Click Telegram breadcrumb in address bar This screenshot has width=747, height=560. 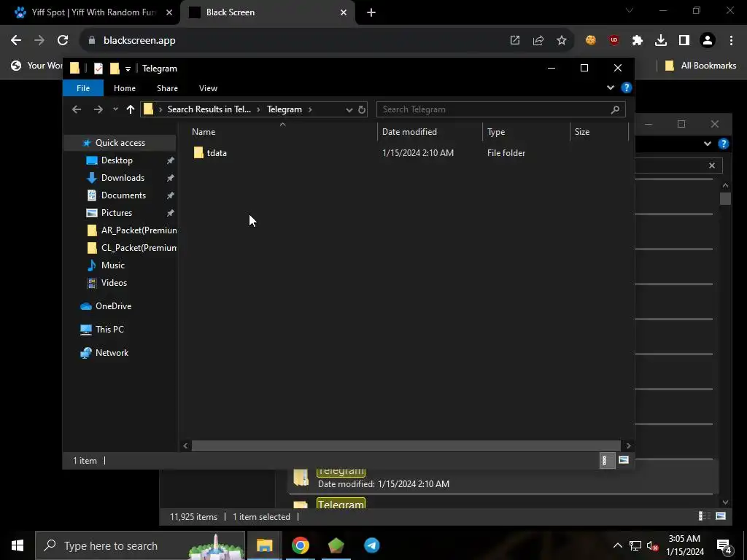(x=285, y=109)
